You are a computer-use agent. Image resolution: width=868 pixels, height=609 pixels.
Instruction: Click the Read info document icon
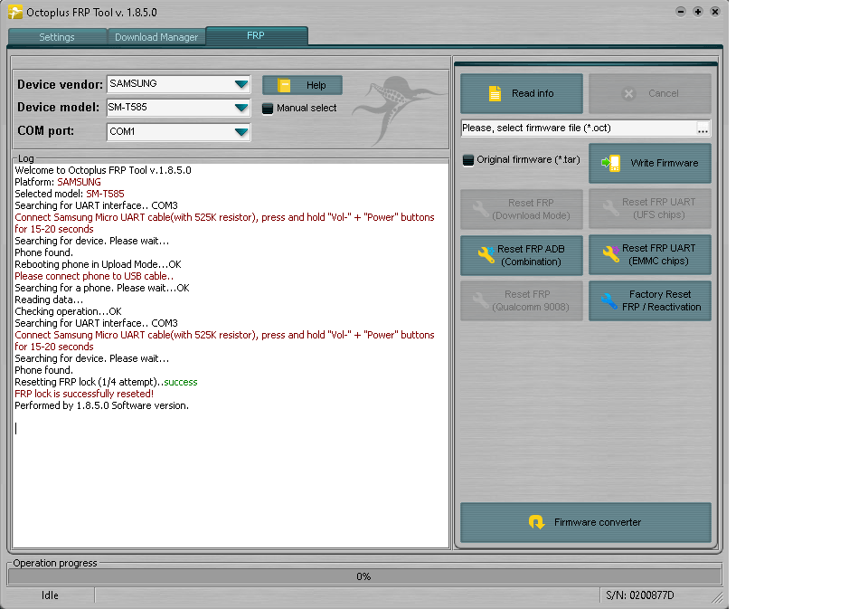point(495,93)
